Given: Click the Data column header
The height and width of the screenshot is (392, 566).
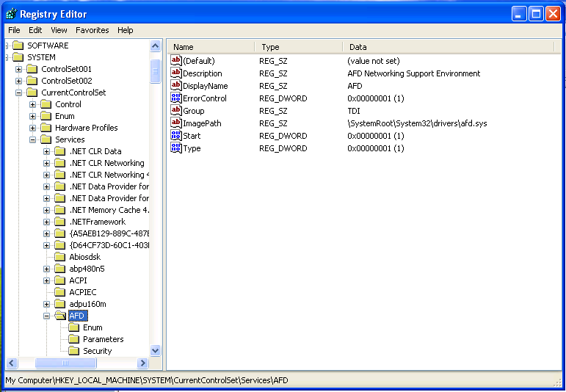Looking at the screenshot, I should (x=449, y=47).
